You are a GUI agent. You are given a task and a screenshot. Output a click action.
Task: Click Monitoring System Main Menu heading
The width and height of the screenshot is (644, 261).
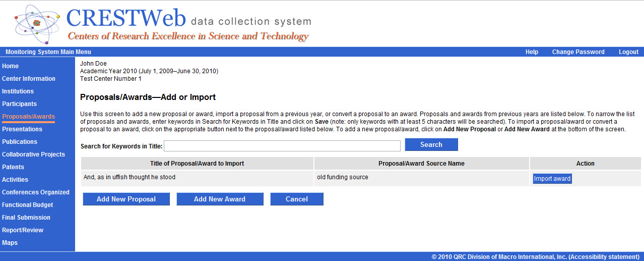pos(48,52)
